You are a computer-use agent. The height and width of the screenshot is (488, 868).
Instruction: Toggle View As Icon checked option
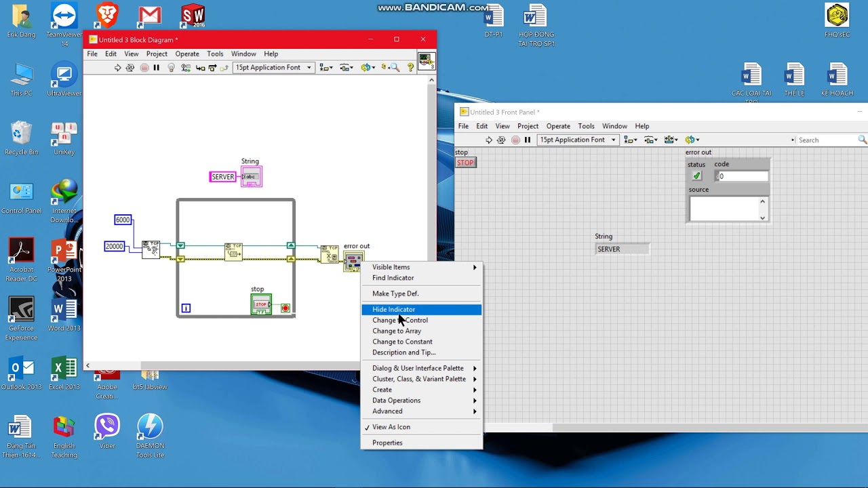(x=422, y=427)
